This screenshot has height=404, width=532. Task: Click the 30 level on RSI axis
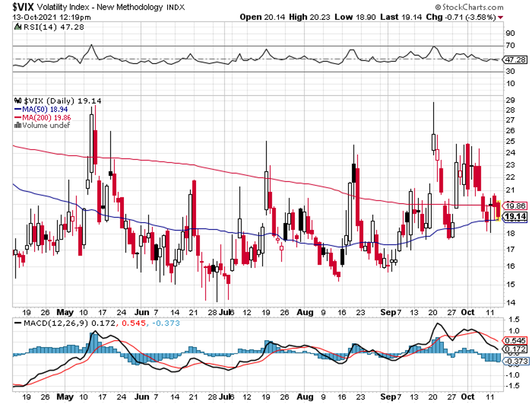[x=510, y=71]
